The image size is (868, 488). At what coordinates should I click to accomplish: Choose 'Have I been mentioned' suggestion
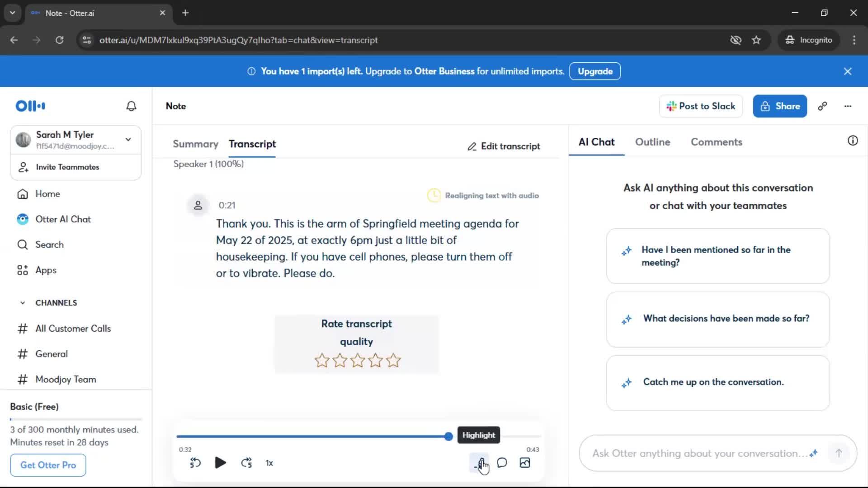718,256
